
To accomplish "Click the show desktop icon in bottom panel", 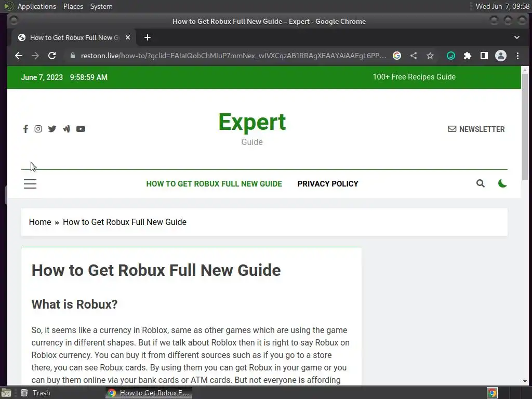I will pyautogui.click(x=6, y=393).
